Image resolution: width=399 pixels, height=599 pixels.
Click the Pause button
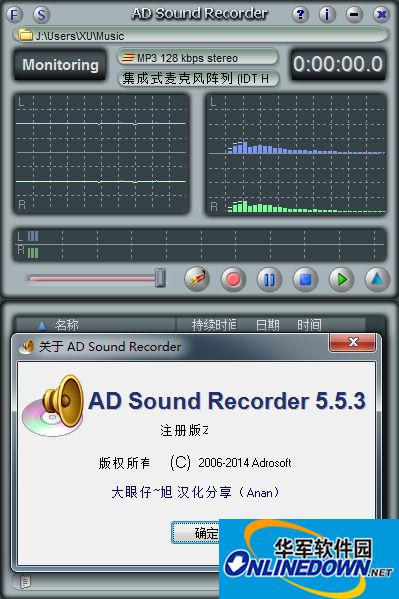click(269, 279)
